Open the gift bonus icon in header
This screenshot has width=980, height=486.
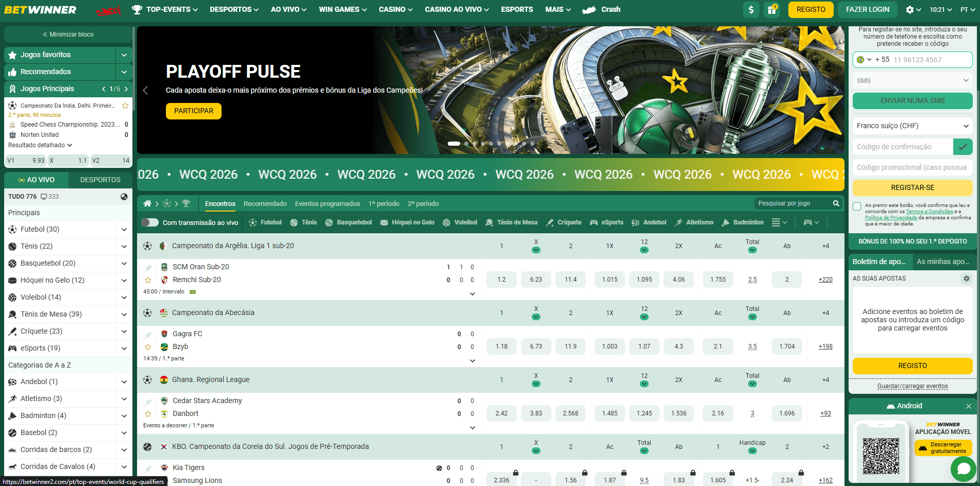tap(771, 10)
